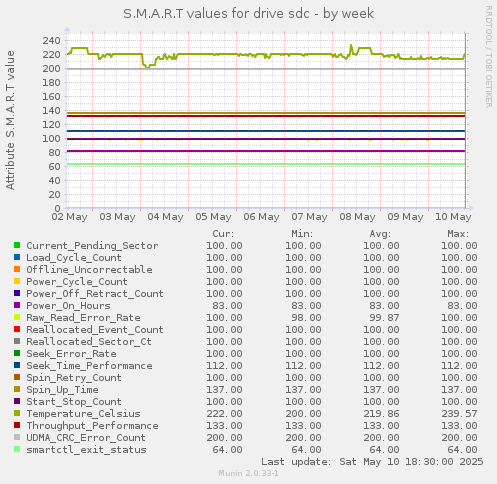497x484 pixels.
Task: Select the Start_Stop_Count legend label
Action: tap(74, 402)
